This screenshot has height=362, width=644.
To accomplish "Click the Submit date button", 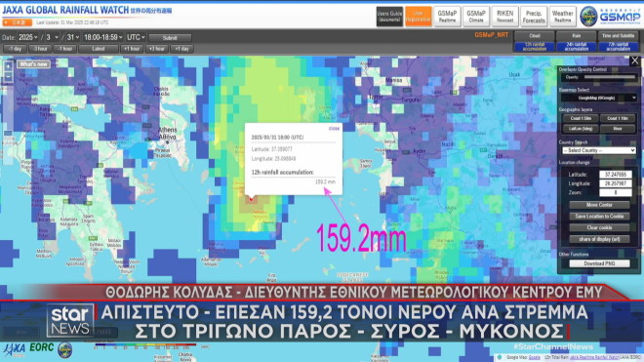I will tap(170, 38).
